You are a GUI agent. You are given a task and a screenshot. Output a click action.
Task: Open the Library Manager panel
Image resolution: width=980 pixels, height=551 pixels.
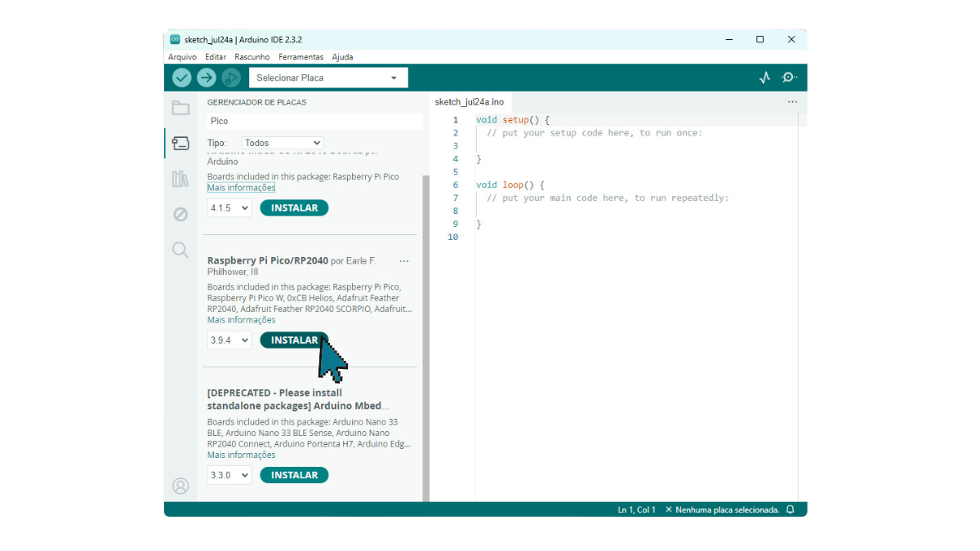pyautogui.click(x=180, y=178)
